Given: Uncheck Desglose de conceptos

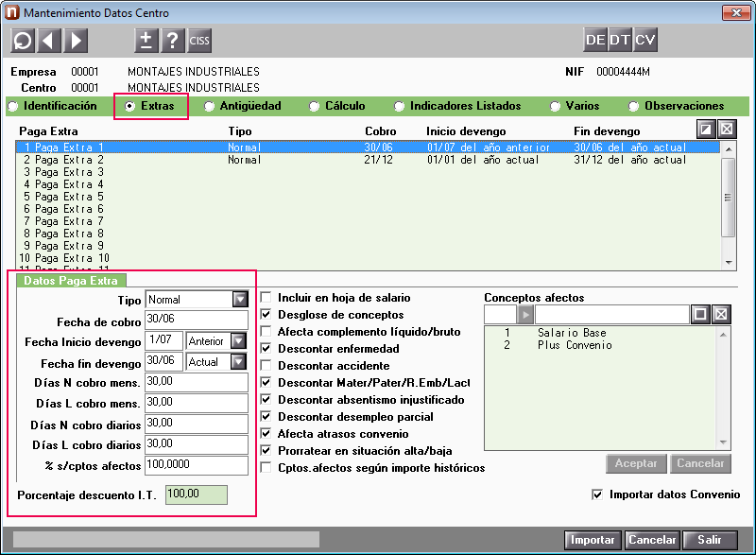Looking at the screenshot, I should (266, 315).
